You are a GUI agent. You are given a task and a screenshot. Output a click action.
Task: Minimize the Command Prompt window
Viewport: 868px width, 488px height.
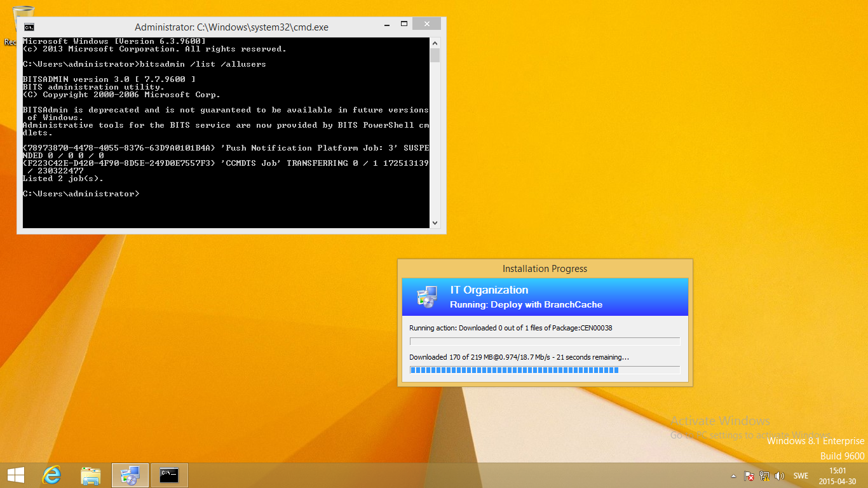(x=386, y=24)
